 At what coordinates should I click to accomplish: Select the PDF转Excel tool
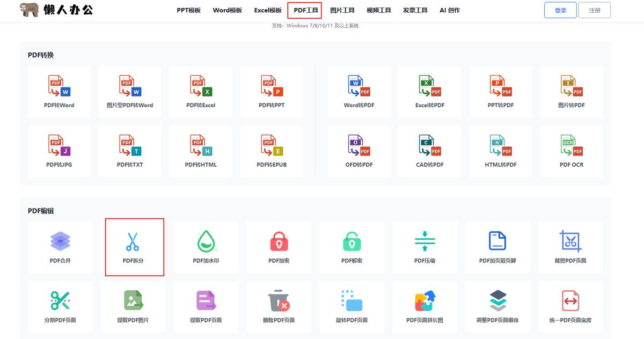click(201, 92)
